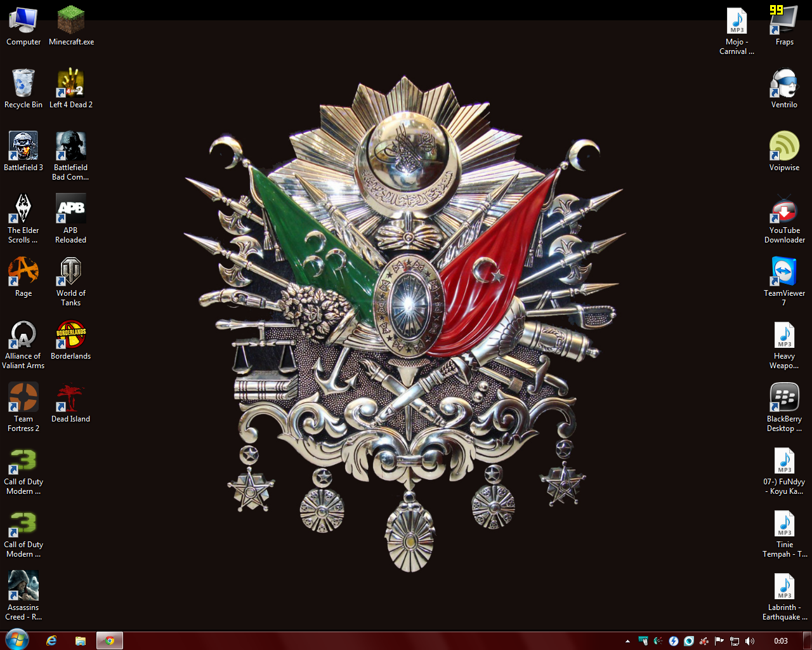Click the taskbar clock
This screenshot has height=650, width=812.
coord(781,641)
